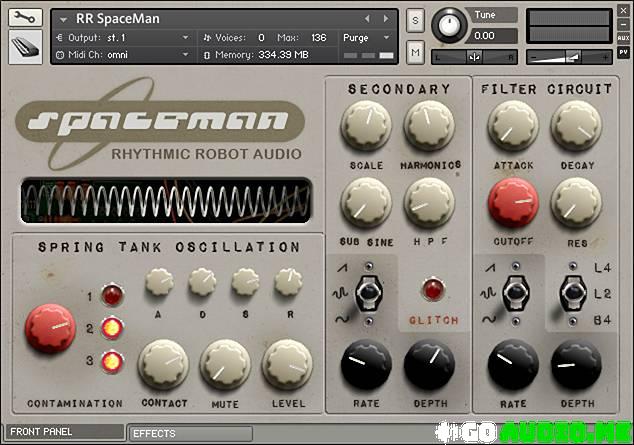Viewport: 634px width, 445px height.
Task: Select the Tune value 0.00 field
Action: 492,36
